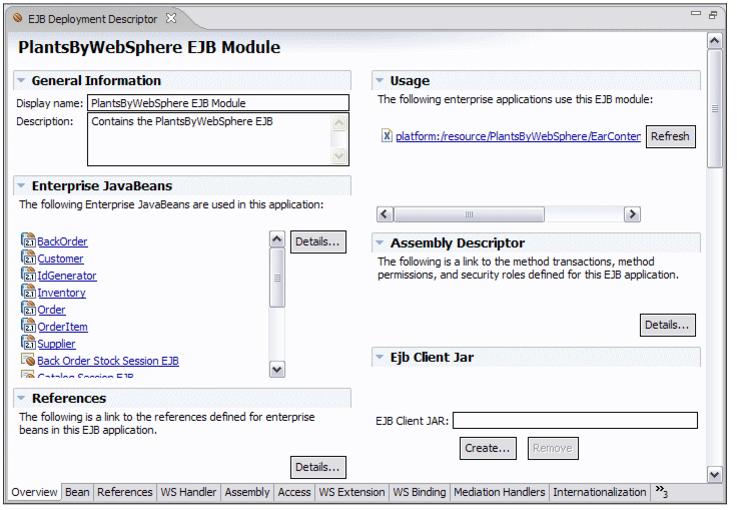Screen dimensions: 737x510
Task: Switch to the Overview tab
Action: tap(34, 492)
